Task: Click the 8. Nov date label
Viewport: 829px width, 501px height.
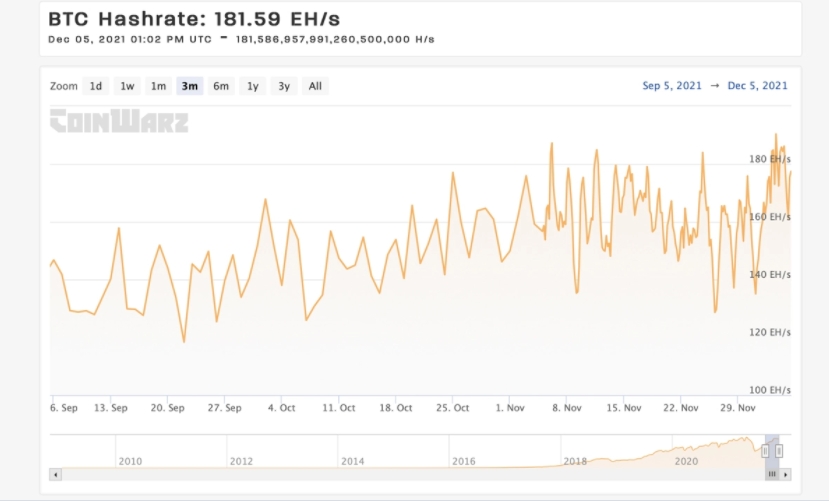Action: [567, 408]
